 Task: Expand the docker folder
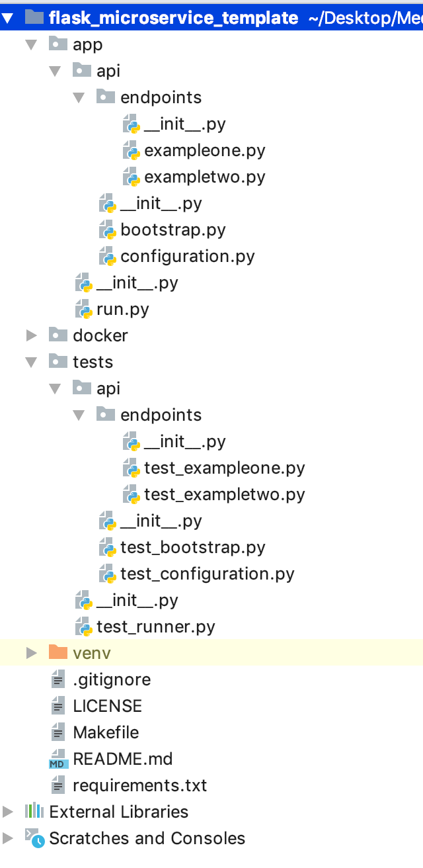tap(31, 335)
